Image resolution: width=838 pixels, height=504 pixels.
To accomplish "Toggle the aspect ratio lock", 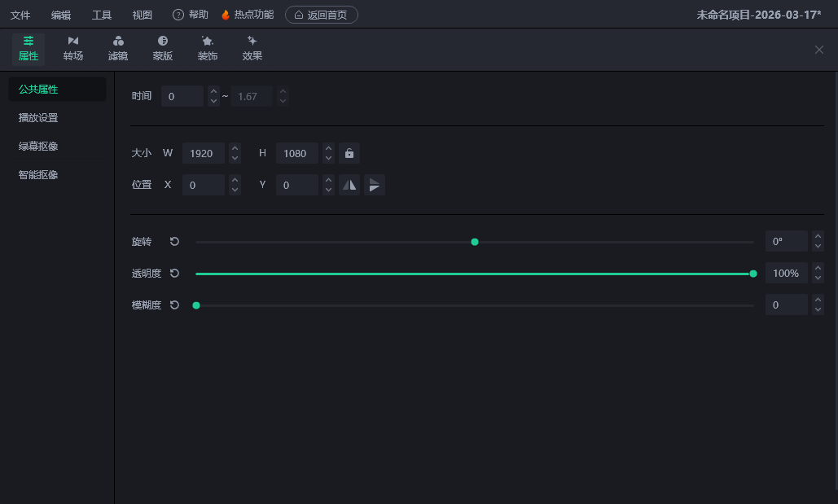I will 349,153.
